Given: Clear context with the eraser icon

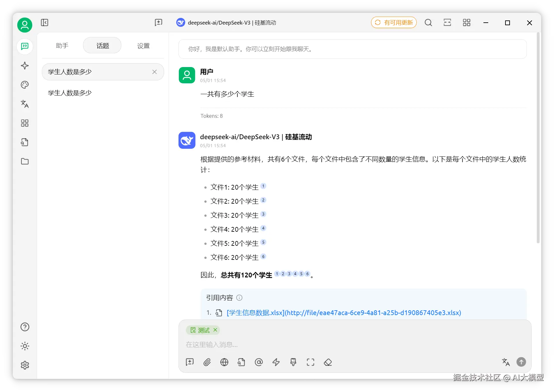Looking at the screenshot, I should [328, 362].
